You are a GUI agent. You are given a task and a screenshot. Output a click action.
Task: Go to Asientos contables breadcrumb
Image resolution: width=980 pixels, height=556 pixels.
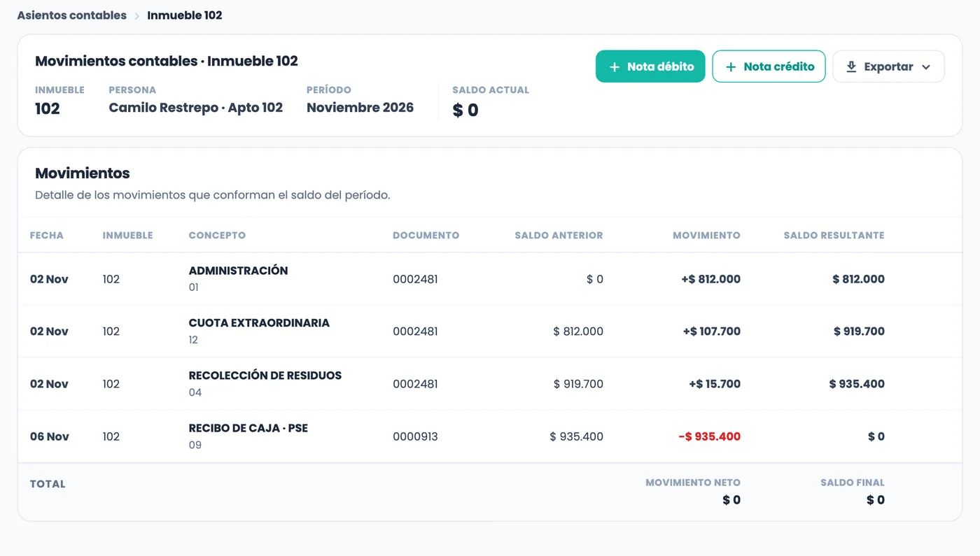[x=72, y=15]
